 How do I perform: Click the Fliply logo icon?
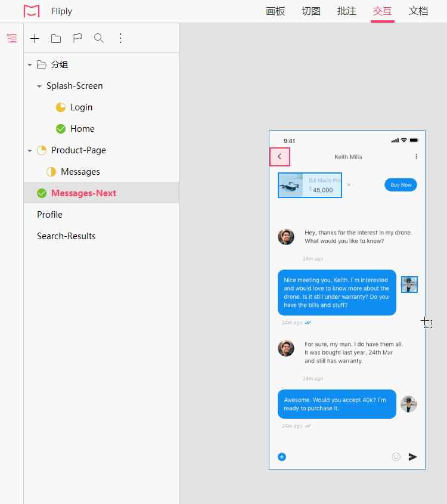tap(32, 11)
